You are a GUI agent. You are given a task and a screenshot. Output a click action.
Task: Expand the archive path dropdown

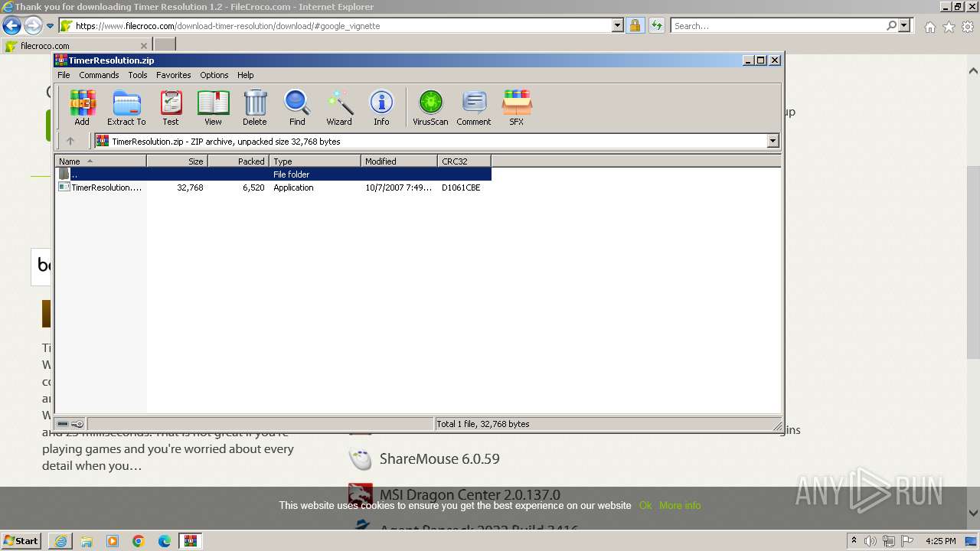click(x=773, y=141)
